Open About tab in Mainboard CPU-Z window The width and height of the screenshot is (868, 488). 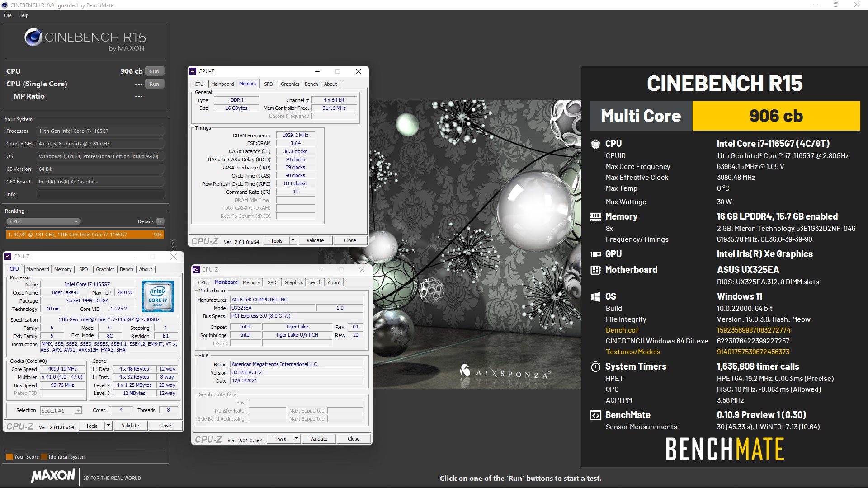pyautogui.click(x=334, y=282)
